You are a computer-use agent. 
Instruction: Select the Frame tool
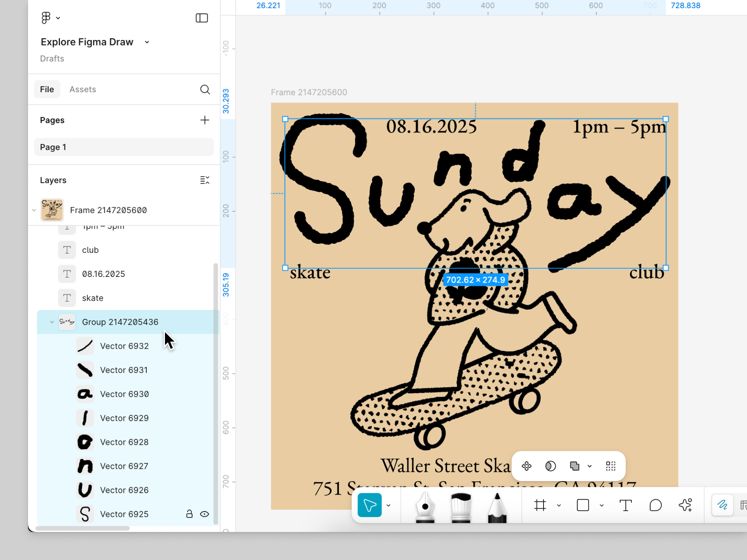540,506
